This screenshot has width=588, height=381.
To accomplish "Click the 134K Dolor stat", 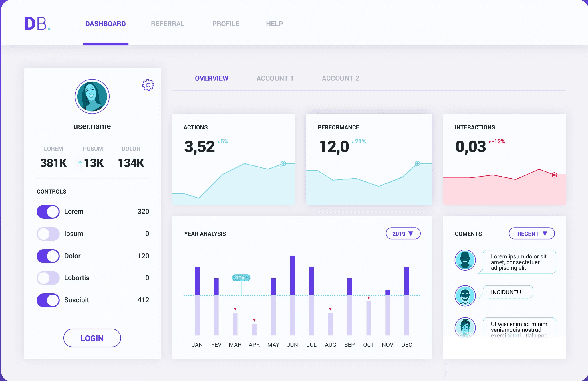I will [131, 163].
